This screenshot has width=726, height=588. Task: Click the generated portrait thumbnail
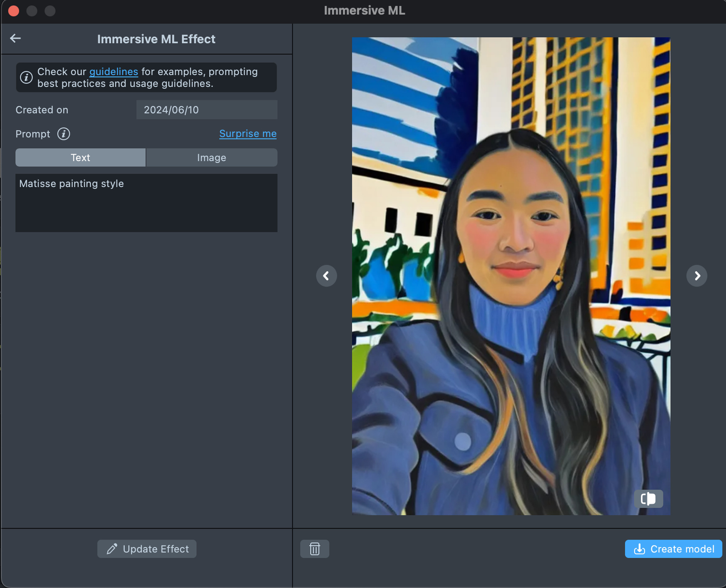[x=511, y=275]
